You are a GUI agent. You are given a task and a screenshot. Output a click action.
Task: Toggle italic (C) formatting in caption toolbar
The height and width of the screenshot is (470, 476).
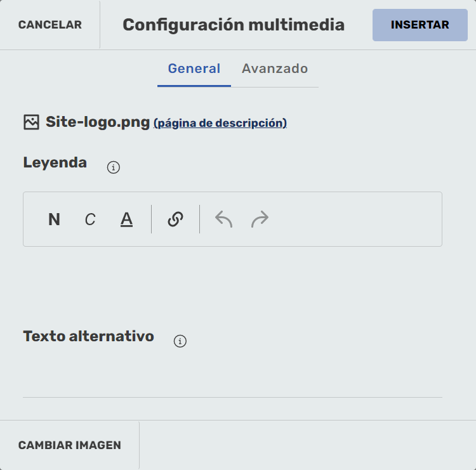90,219
